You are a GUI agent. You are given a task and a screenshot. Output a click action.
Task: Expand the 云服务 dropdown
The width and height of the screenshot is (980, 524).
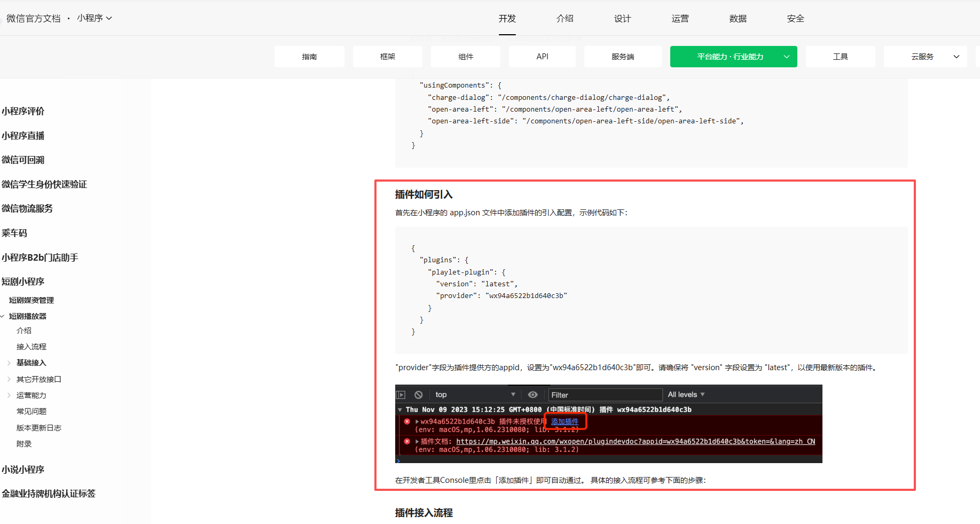[926, 57]
